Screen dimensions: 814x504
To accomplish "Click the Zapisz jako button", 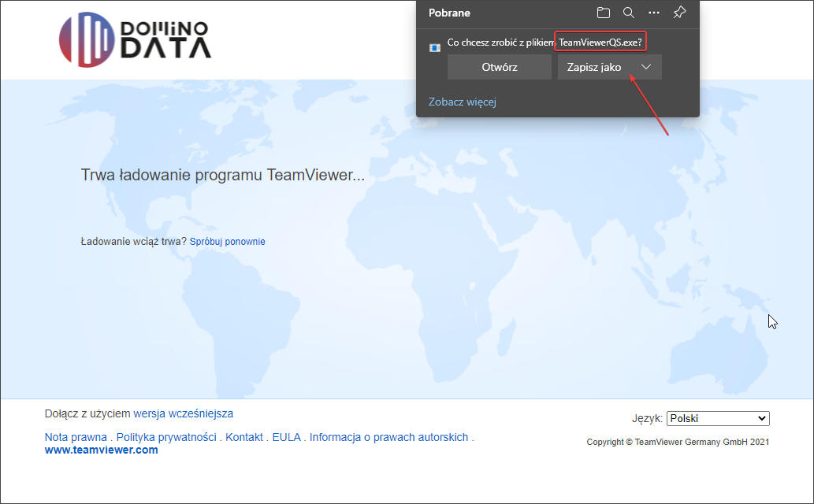I will [594, 67].
